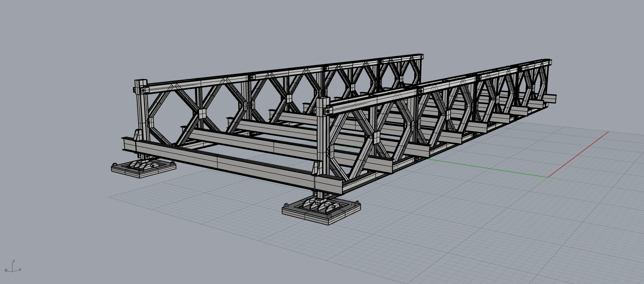The width and height of the screenshot is (644, 284).
Task: Select the left-side bearing base plate
Action: point(143,169)
